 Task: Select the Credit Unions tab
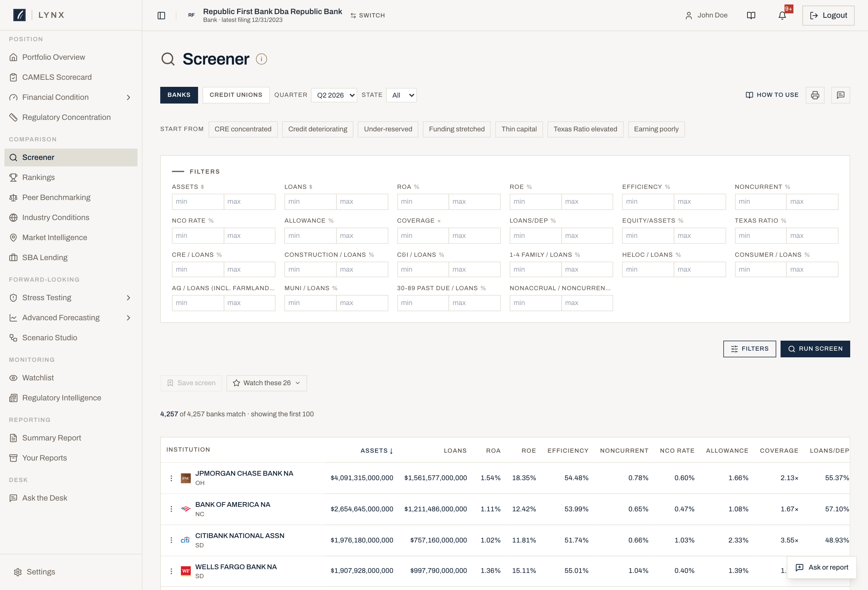[236, 95]
